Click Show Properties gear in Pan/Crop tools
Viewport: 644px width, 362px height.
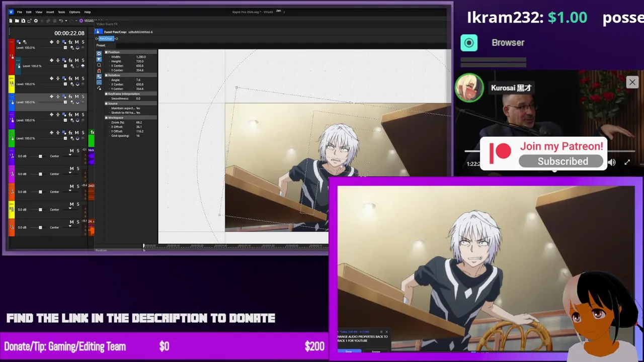[x=99, y=53]
